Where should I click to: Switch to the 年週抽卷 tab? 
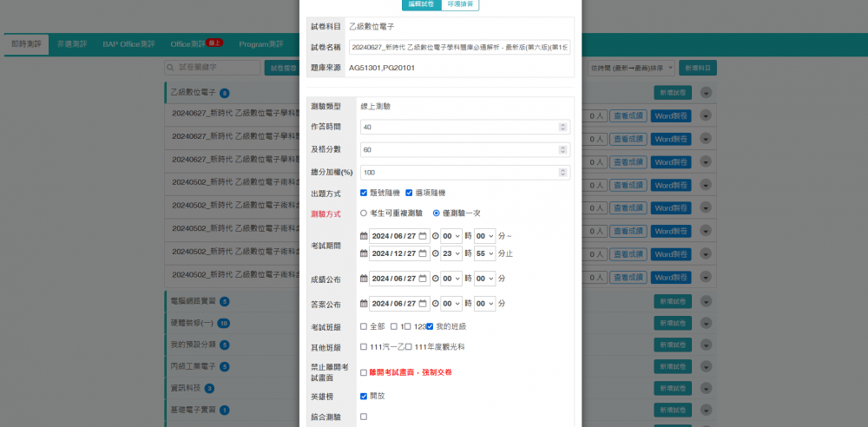(x=460, y=4)
